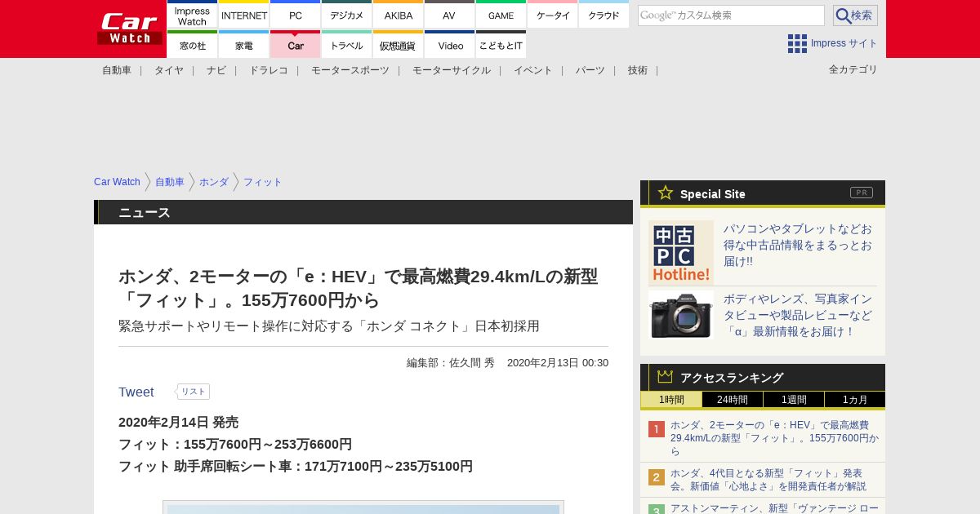Open the AV Watch tab

pos(449,15)
